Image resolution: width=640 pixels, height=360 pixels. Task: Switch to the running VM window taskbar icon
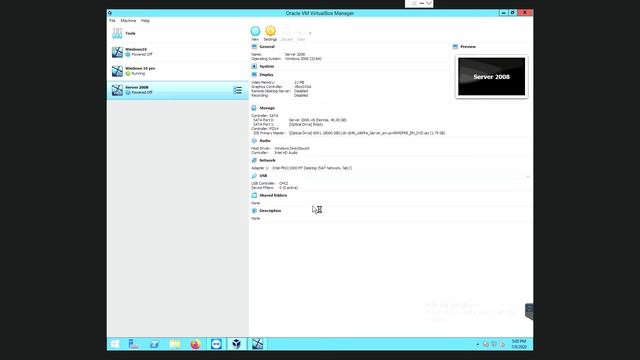[257, 344]
